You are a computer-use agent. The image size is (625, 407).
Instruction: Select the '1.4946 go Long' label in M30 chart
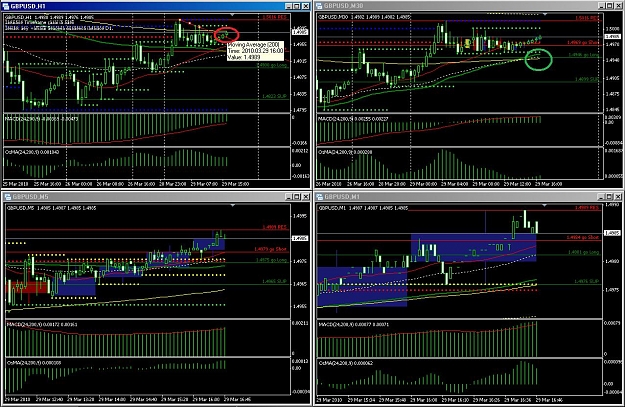(584, 55)
